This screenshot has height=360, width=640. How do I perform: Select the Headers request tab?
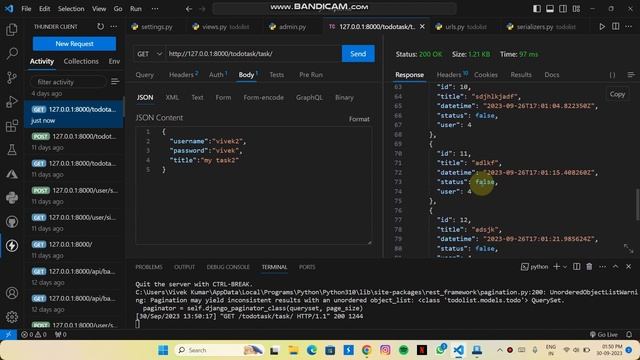[x=183, y=75]
